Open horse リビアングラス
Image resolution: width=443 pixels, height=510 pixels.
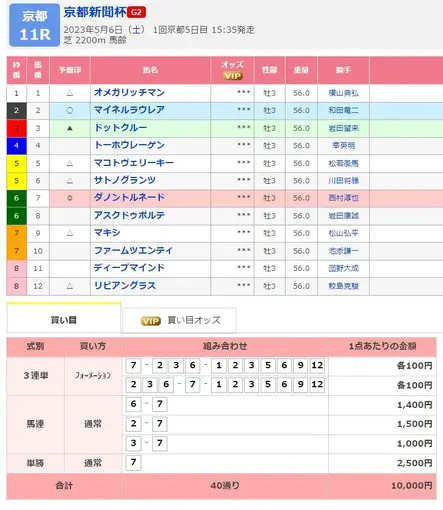coord(125,286)
